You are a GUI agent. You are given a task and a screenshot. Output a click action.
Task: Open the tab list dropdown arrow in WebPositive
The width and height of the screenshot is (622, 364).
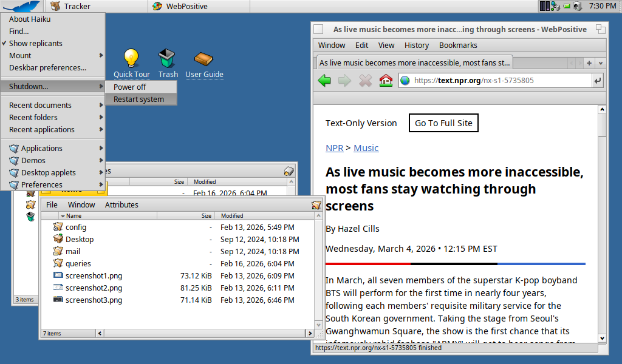601,63
